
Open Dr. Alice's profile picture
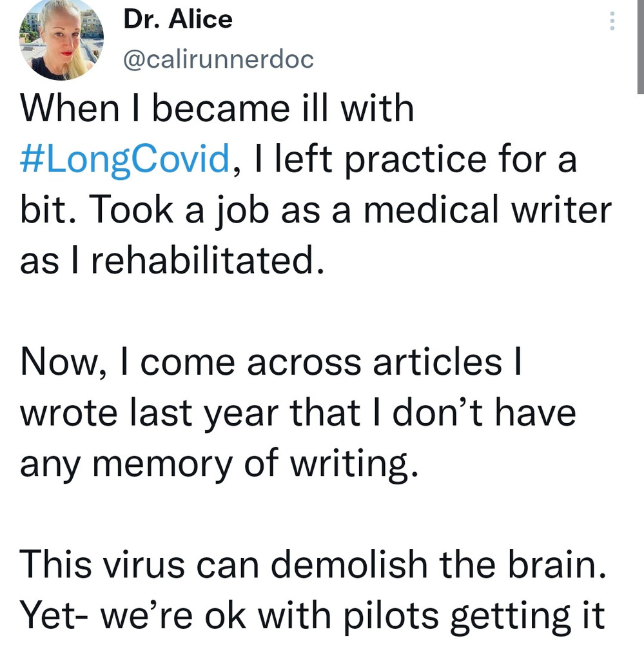(62, 39)
